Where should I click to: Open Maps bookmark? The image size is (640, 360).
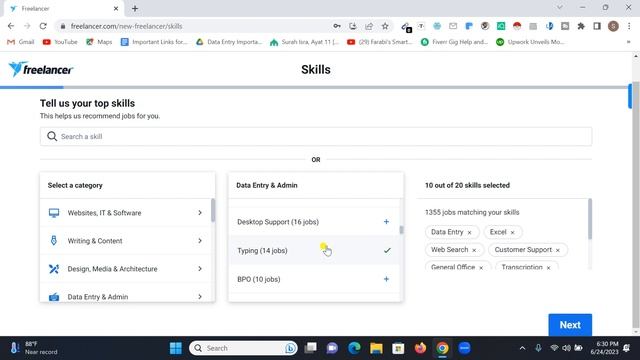99,42
